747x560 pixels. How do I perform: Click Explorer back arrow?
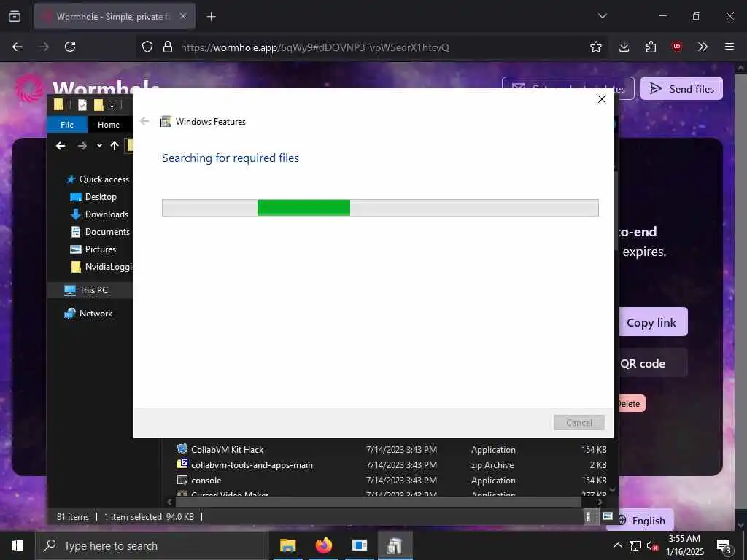click(x=61, y=146)
